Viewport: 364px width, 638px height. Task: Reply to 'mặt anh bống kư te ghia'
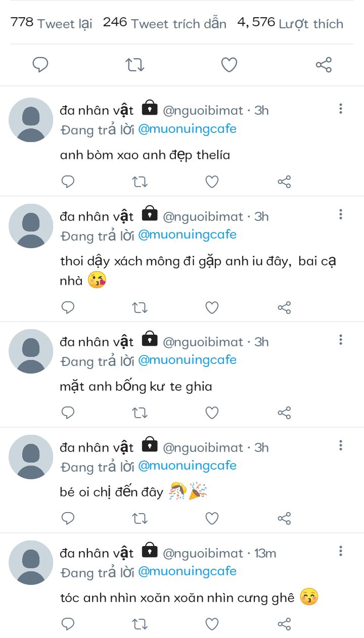click(x=68, y=413)
